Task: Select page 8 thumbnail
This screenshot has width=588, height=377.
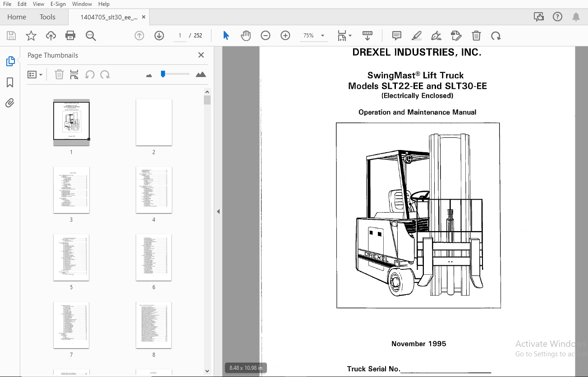Action: (x=154, y=325)
